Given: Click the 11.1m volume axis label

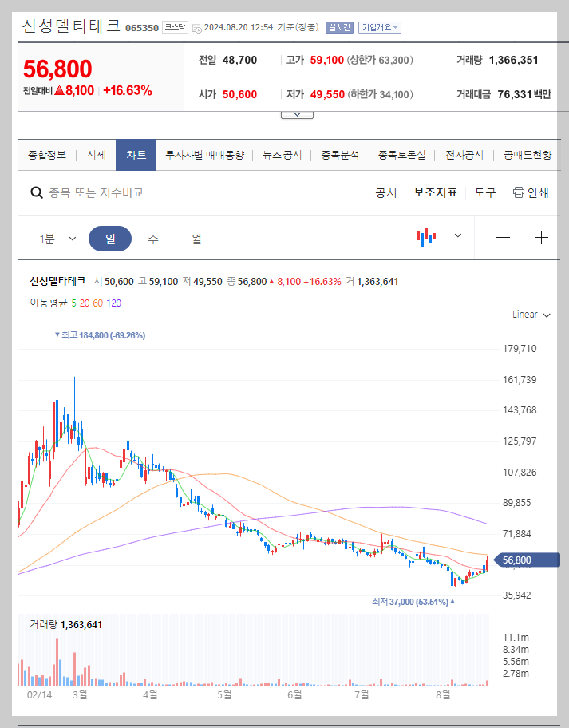Looking at the screenshot, I should [516, 638].
